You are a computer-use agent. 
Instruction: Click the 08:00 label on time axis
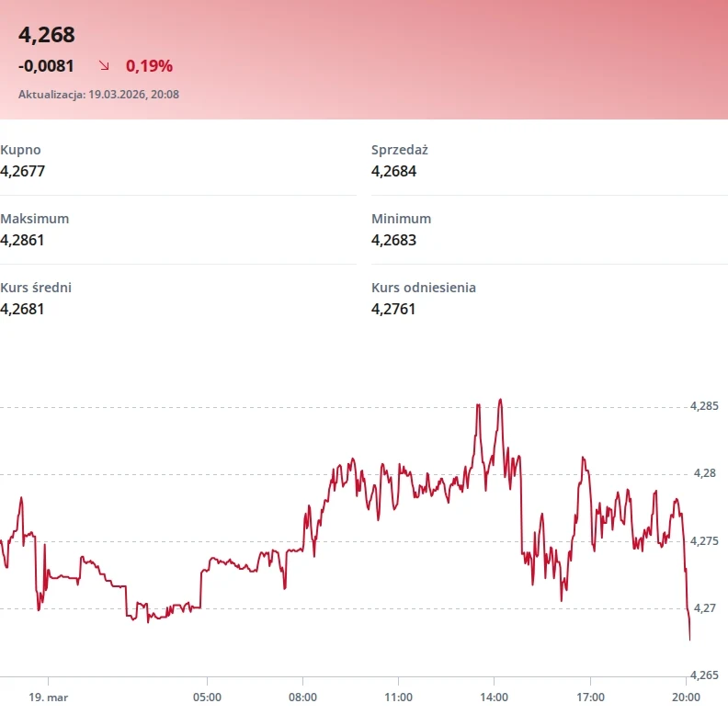coord(302,698)
